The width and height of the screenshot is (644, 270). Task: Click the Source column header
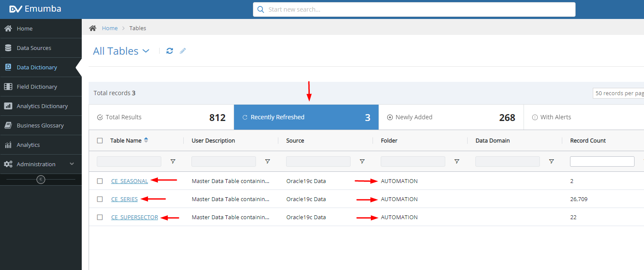pos(295,140)
